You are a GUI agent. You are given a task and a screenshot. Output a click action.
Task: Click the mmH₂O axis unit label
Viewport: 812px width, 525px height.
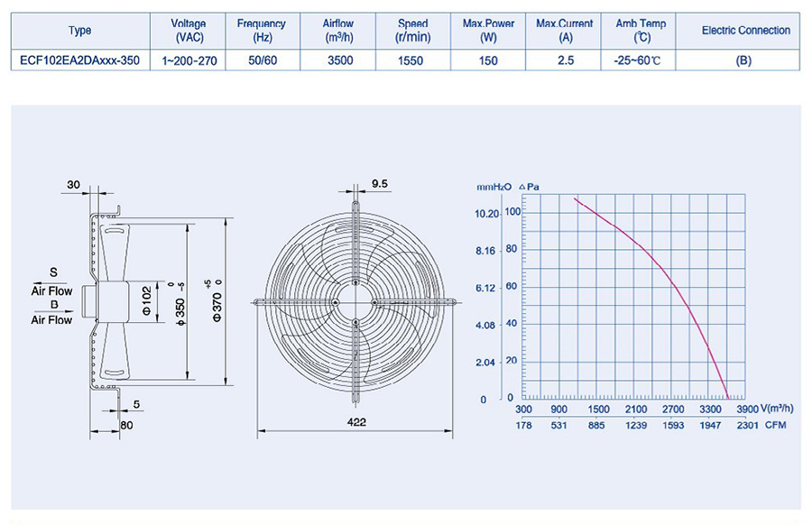[494, 186]
